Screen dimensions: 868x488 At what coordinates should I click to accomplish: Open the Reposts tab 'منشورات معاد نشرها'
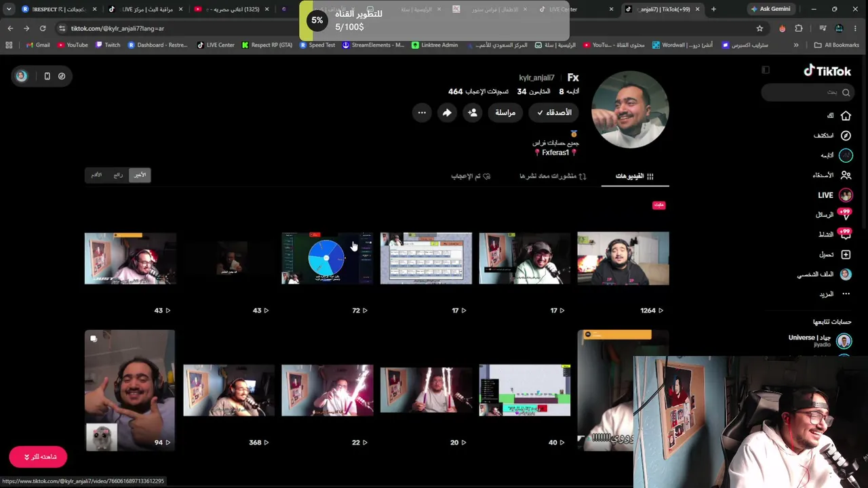(x=553, y=176)
